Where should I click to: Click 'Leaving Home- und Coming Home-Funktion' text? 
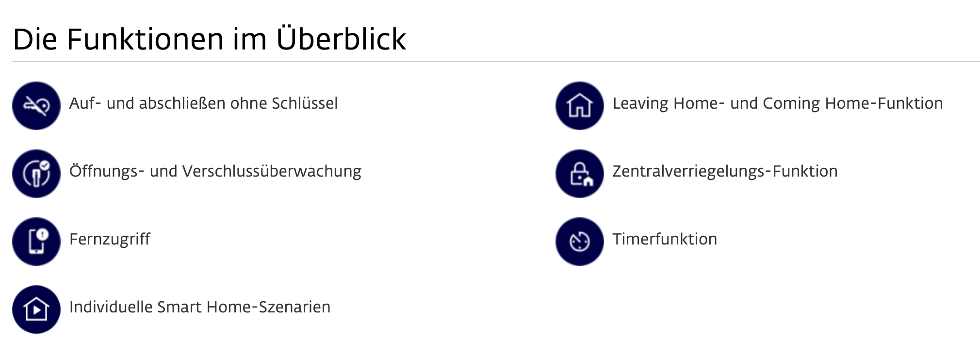click(777, 103)
